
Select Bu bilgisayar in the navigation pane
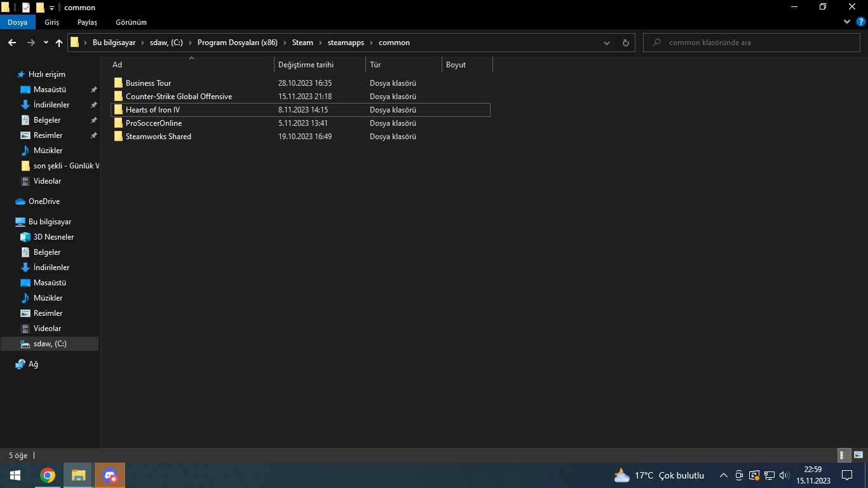tap(50, 222)
